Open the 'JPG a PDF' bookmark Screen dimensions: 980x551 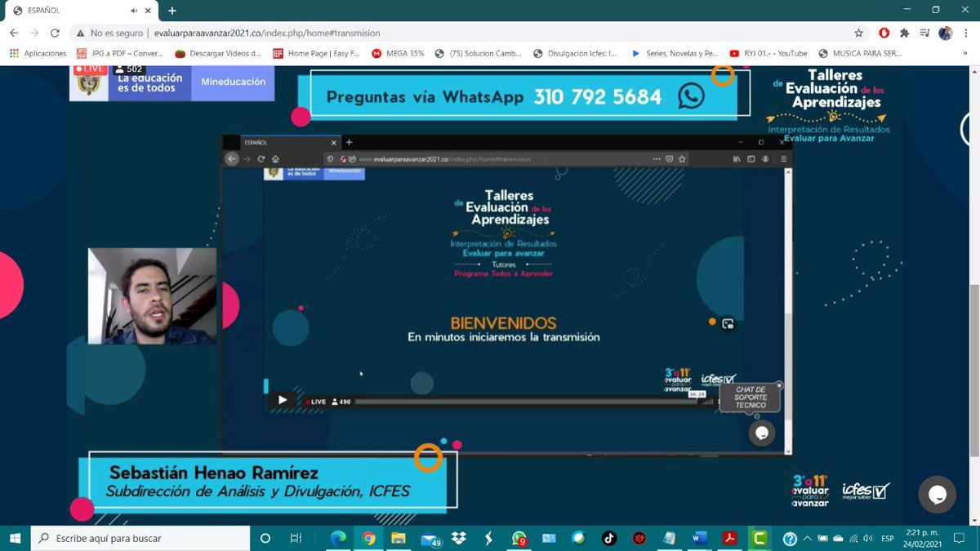[x=120, y=53]
